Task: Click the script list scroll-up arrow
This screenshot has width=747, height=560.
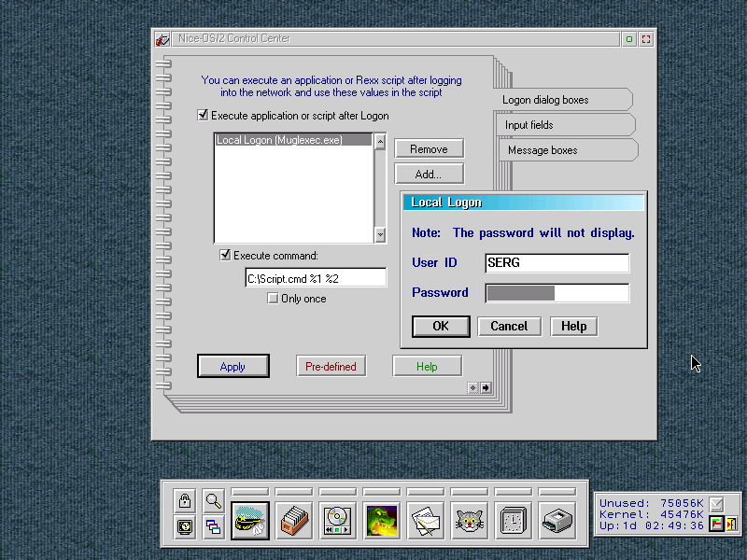Action: [x=380, y=142]
